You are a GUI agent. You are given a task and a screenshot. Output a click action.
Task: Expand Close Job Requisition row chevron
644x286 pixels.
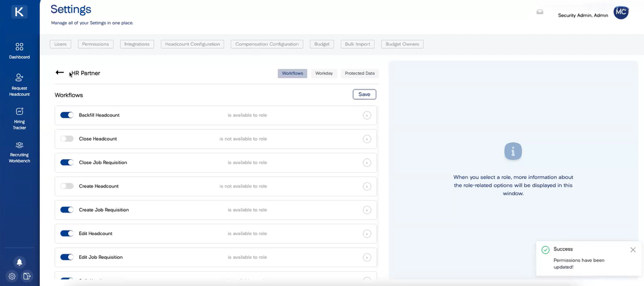[367, 163]
